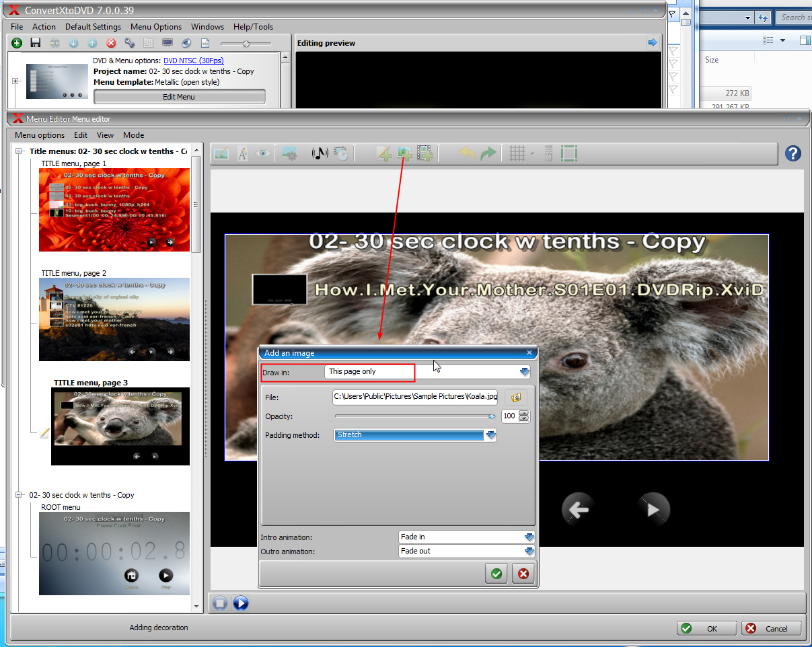
Task: Open the Action menu
Action: (x=44, y=27)
